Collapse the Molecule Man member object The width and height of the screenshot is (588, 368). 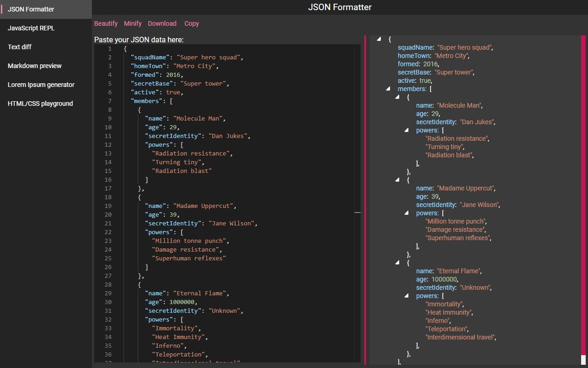tap(397, 97)
